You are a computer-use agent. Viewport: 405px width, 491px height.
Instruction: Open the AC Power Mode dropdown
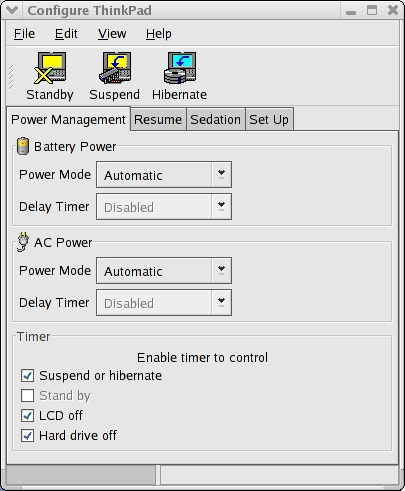click(164, 271)
